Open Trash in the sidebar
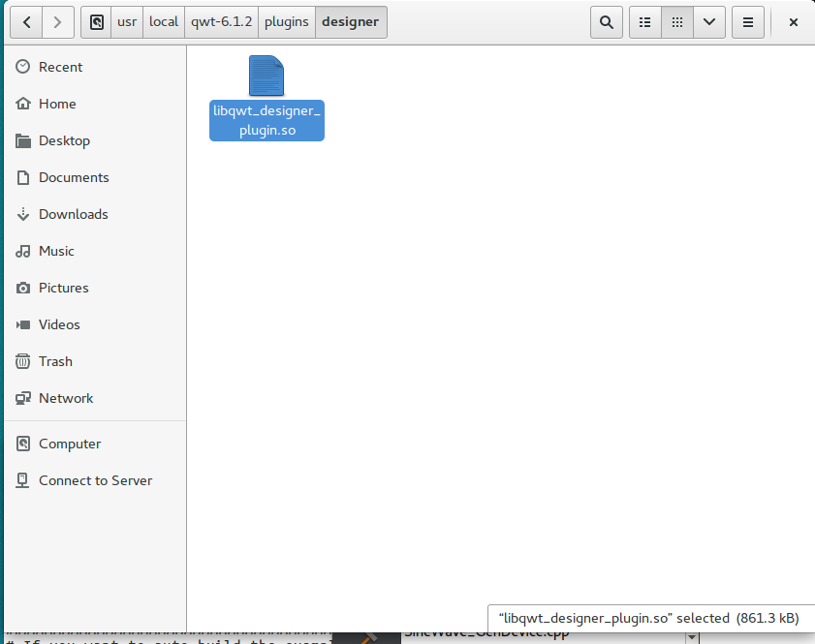This screenshot has height=644, width=815. click(x=95, y=361)
